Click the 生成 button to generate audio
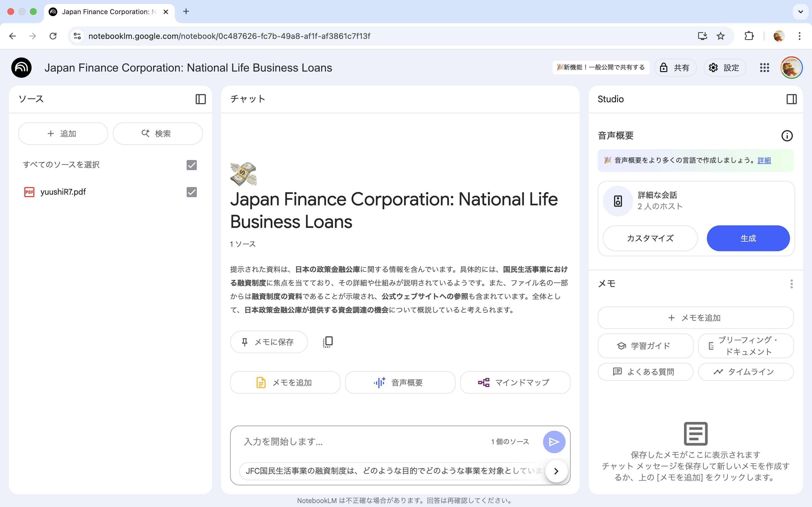The image size is (812, 507). pos(748,238)
